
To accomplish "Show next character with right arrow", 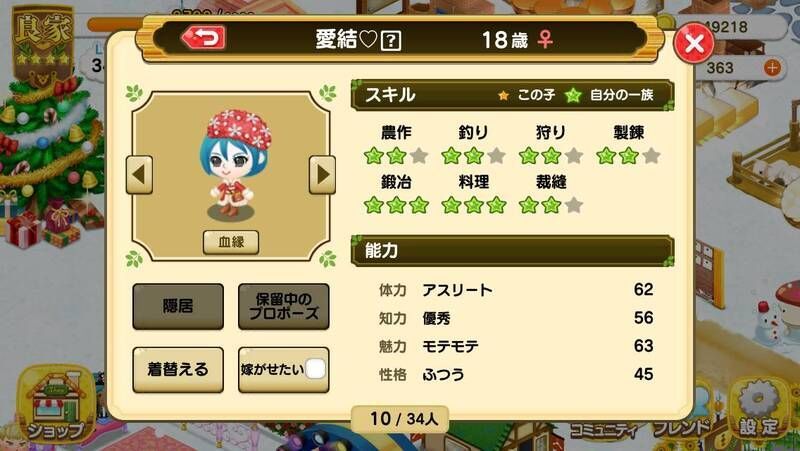I will point(322,175).
